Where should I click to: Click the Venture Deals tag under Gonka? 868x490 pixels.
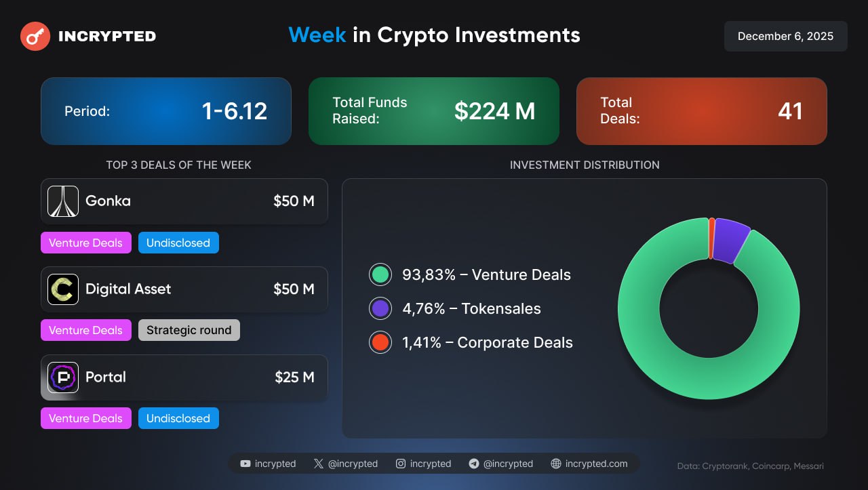click(x=85, y=243)
